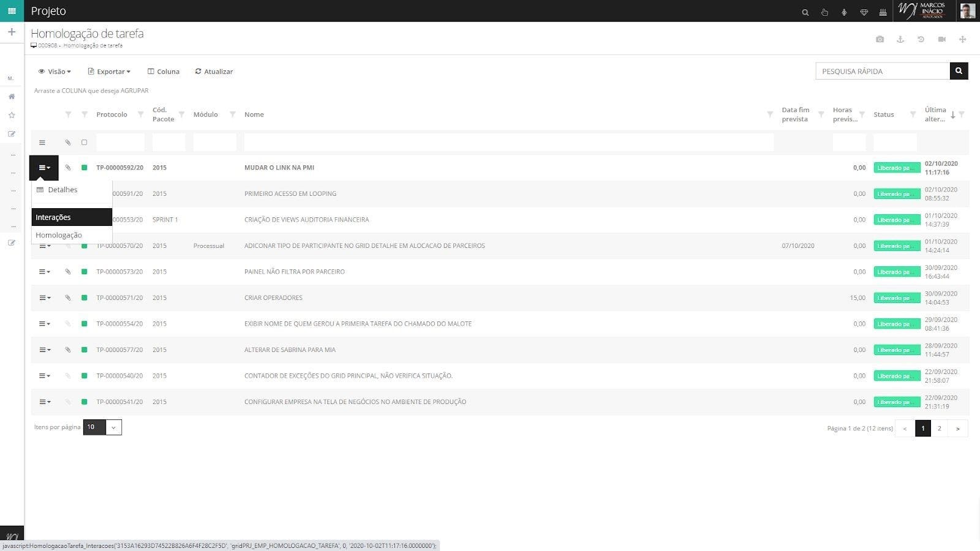Viewport: 980px width, 551px height.
Task: Click the 'ALTERAR DE SABRINA PARA MIA' task name
Action: tap(290, 350)
